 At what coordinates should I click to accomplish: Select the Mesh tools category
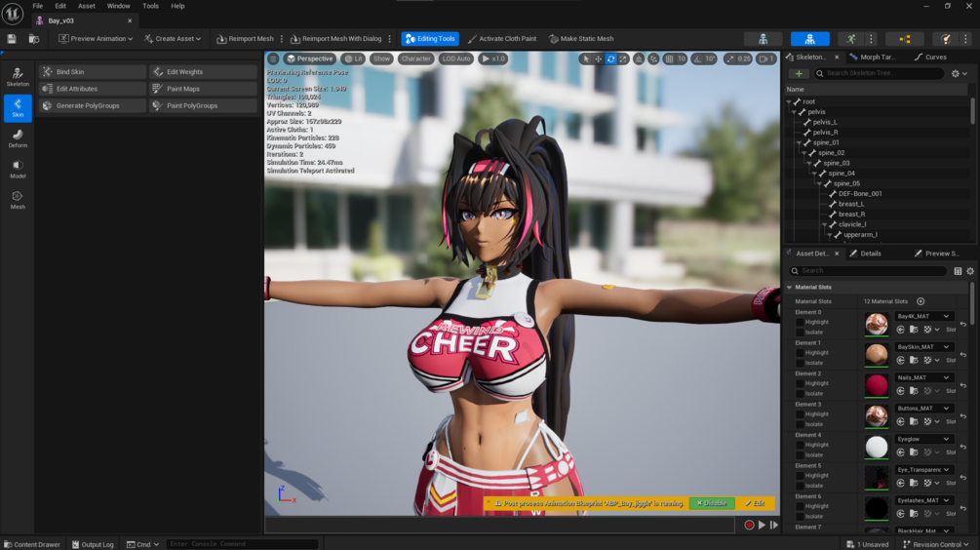pos(18,200)
